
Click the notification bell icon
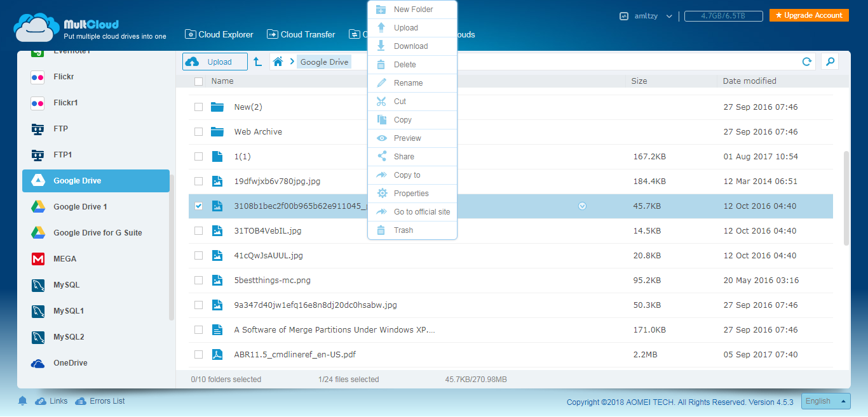click(23, 401)
